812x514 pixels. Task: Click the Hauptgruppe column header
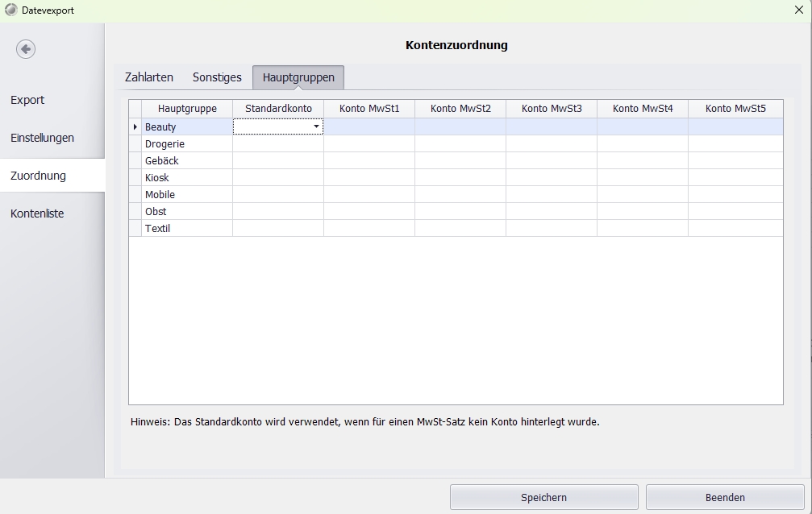tap(187, 109)
